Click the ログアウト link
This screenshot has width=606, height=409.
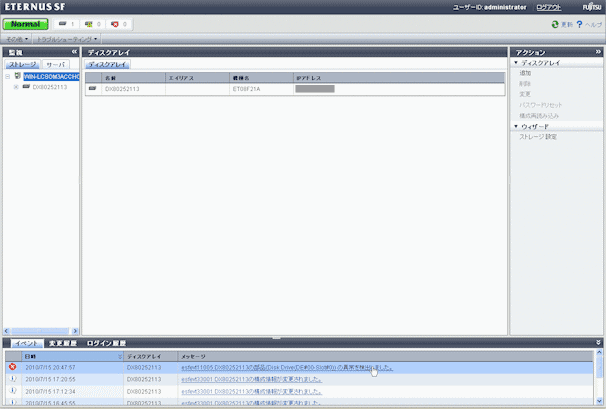tap(549, 7)
